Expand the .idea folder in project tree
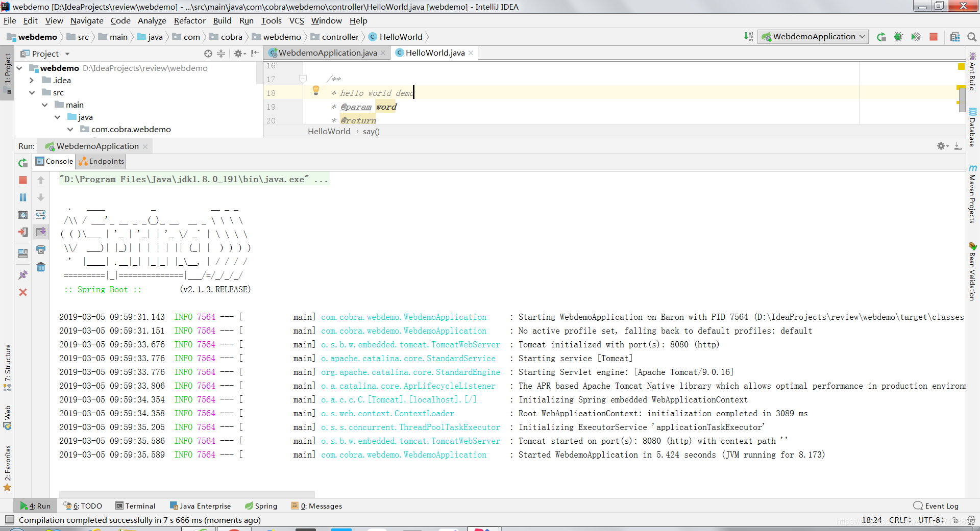The image size is (980, 531). click(32, 80)
